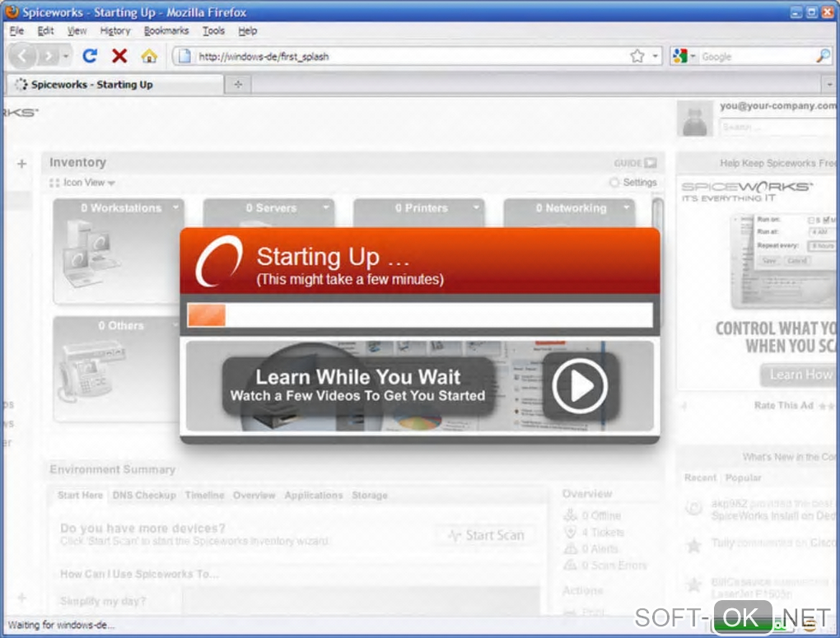Reload the page with the refresh icon

pyautogui.click(x=90, y=56)
